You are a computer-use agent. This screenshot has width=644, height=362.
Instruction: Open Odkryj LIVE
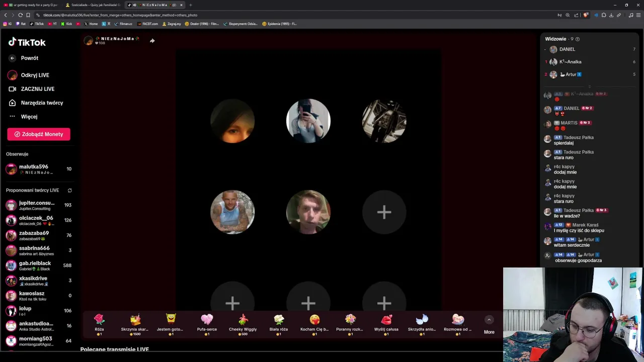click(x=29, y=75)
